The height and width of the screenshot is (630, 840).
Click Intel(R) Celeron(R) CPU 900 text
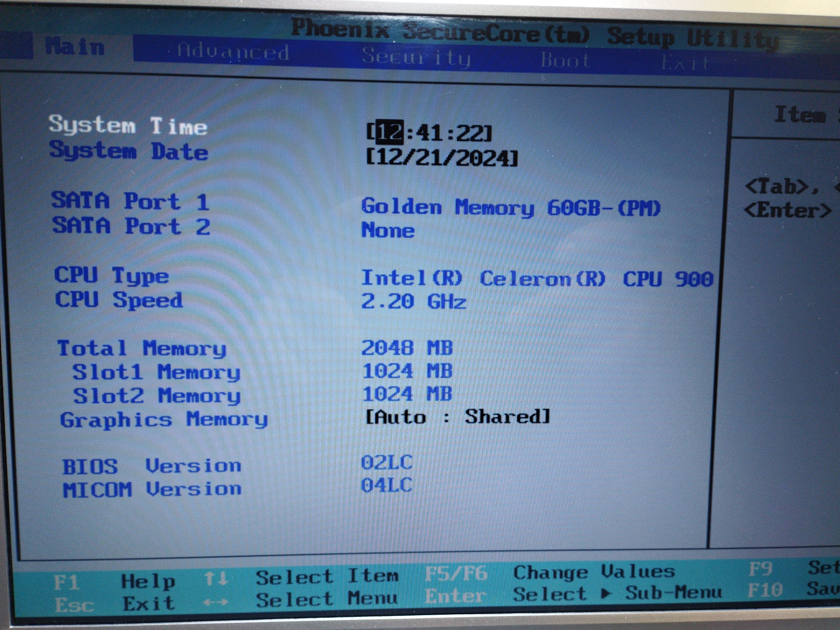(x=538, y=279)
